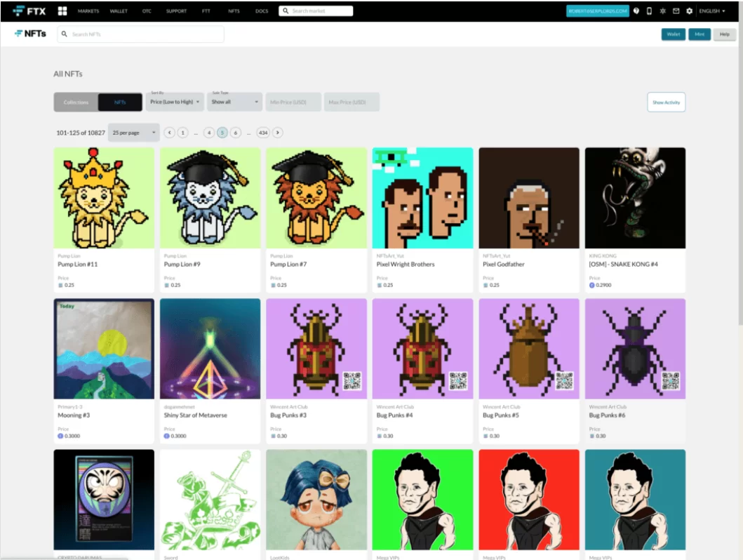
Task: Go to the next page with right arrow
Action: (278, 133)
